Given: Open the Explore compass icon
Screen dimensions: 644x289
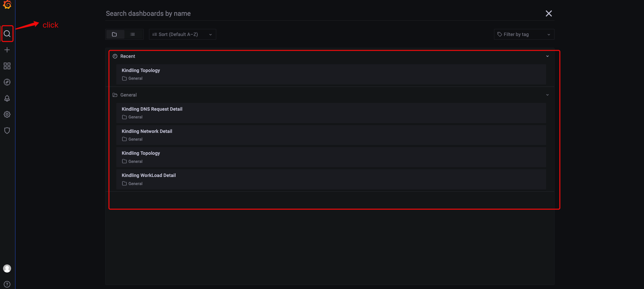Looking at the screenshot, I should point(7,82).
